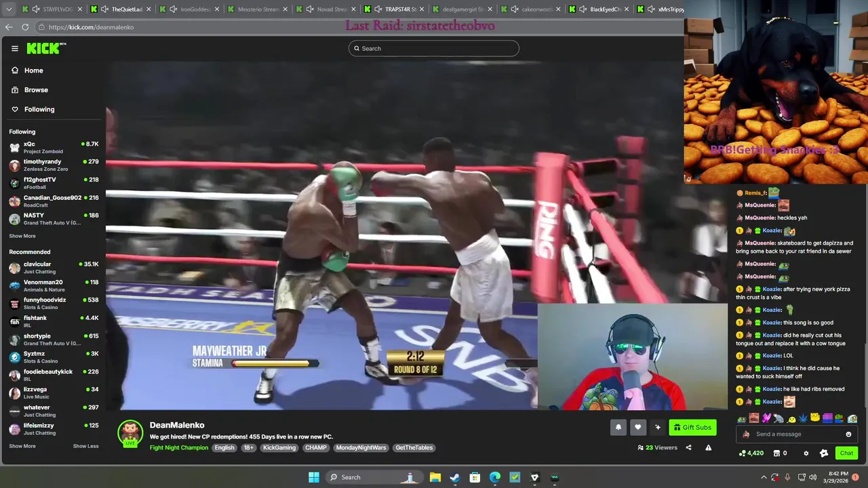Toggle the notification bell for DeanMalenko
This screenshot has height=488, width=868.
(x=618, y=427)
